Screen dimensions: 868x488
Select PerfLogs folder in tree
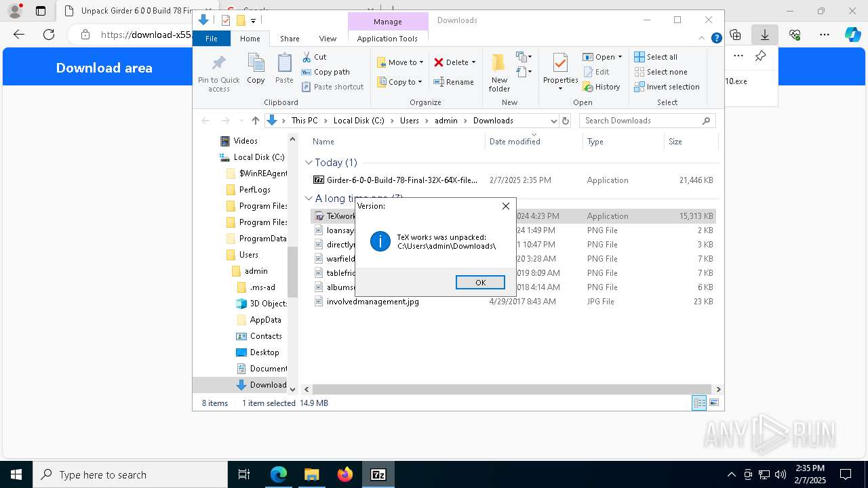tap(254, 190)
